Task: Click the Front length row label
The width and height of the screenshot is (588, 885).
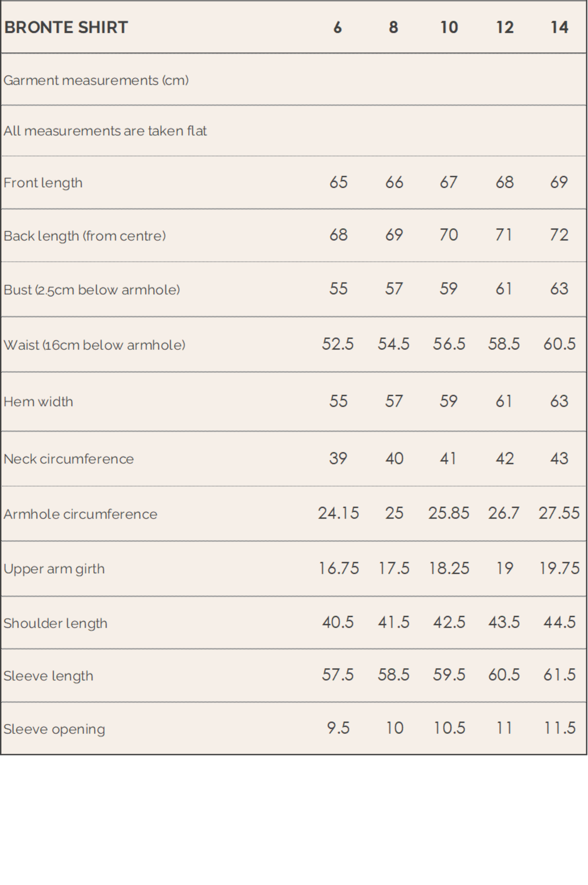Action: pyautogui.click(x=43, y=183)
